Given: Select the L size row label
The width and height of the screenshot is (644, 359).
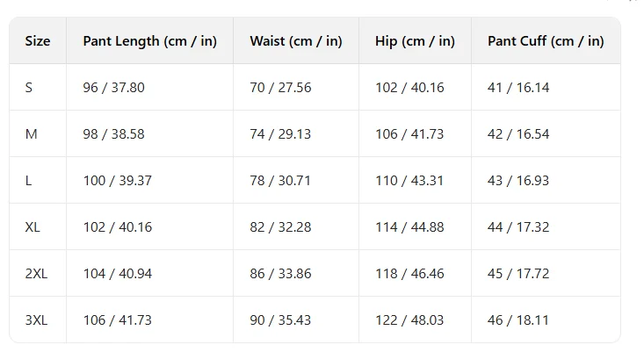Looking at the screenshot, I should (x=28, y=181).
